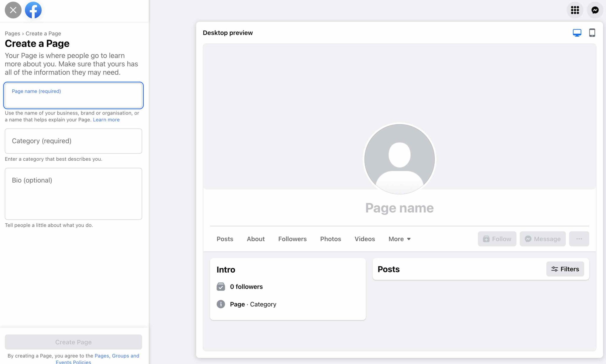Click the Learn more link
The height and width of the screenshot is (364, 606).
point(106,120)
